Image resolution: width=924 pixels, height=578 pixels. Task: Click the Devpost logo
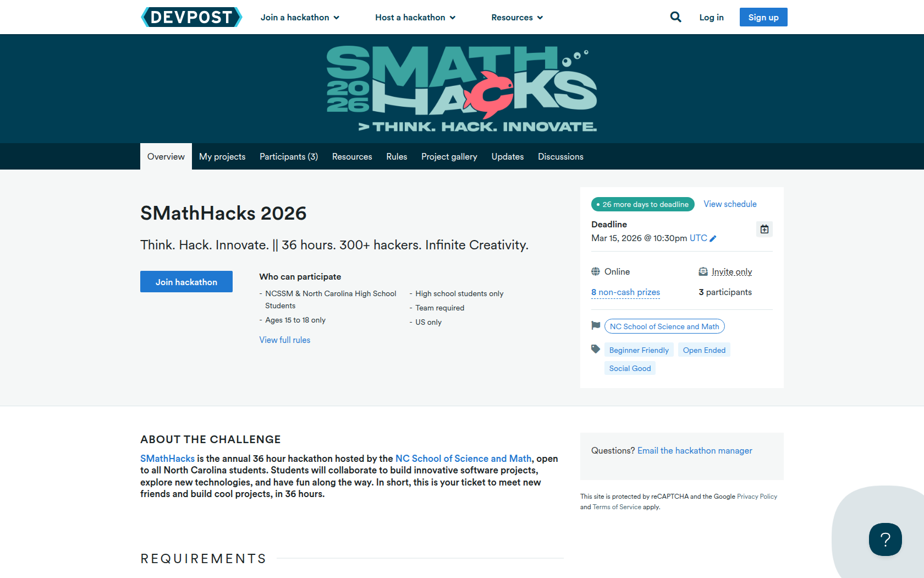[x=191, y=17]
